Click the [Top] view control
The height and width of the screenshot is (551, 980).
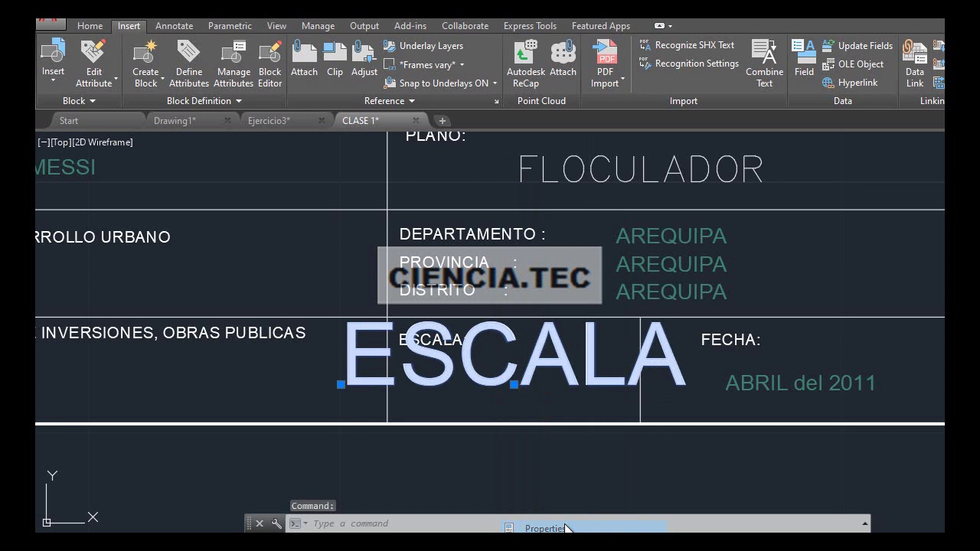point(61,142)
